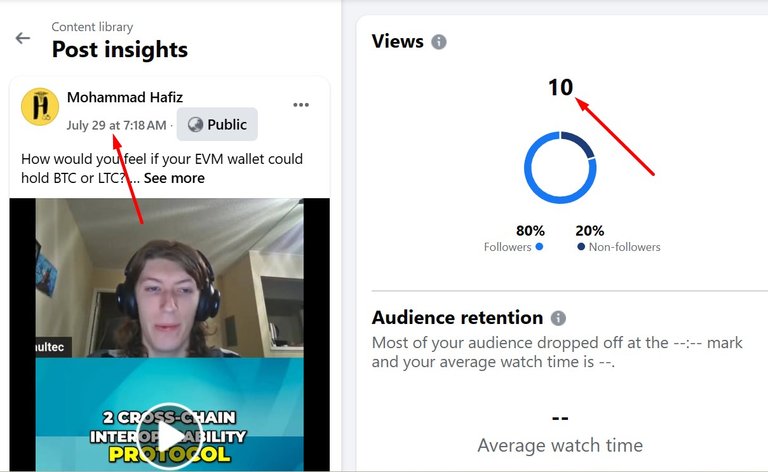768x472 pixels.
Task: Click the Average watch time label
Action: pos(560,446)
